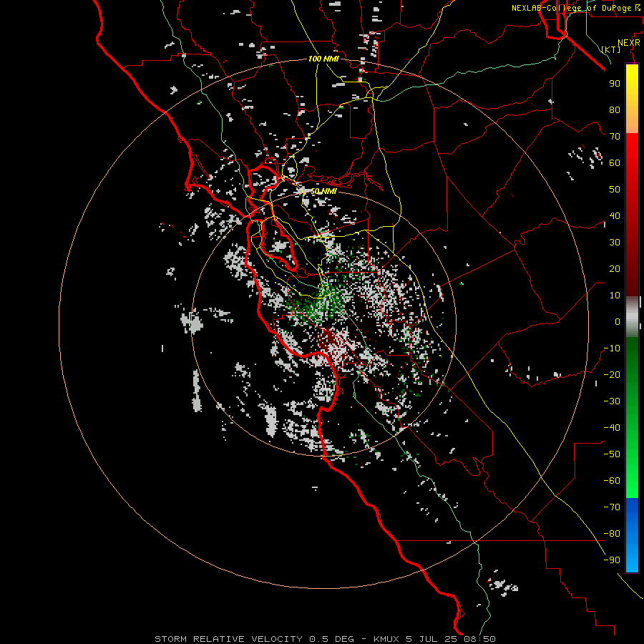Select the -40 value on velocity scale
This screenshot has height=644, width=644.
pyautogui.click(x=612, y=428)
